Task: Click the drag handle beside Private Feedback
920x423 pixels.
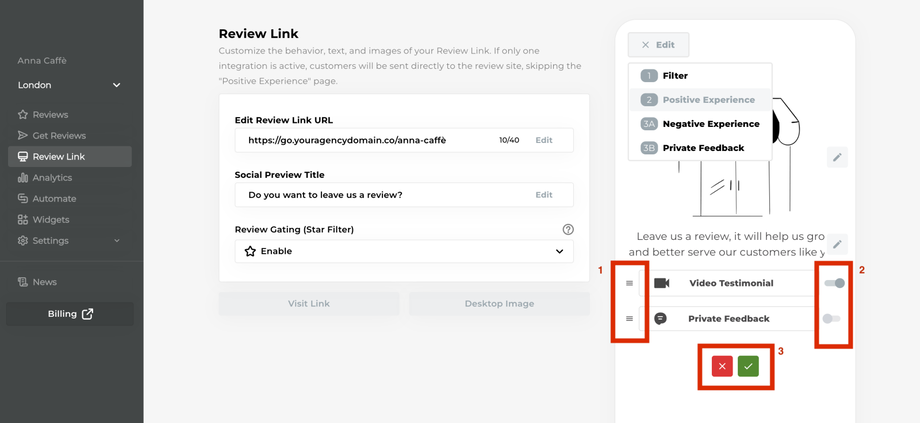Action: (x=629, y=319)
